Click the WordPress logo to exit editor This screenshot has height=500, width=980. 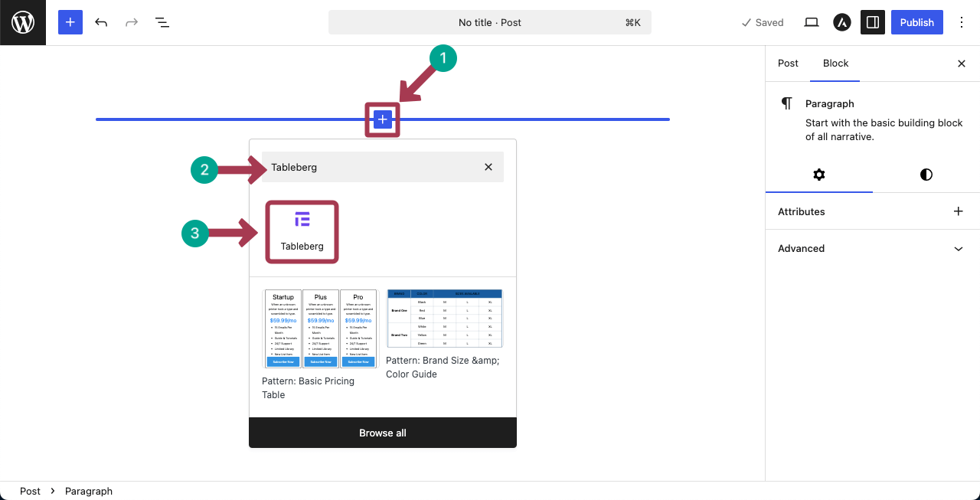(23, 23)
